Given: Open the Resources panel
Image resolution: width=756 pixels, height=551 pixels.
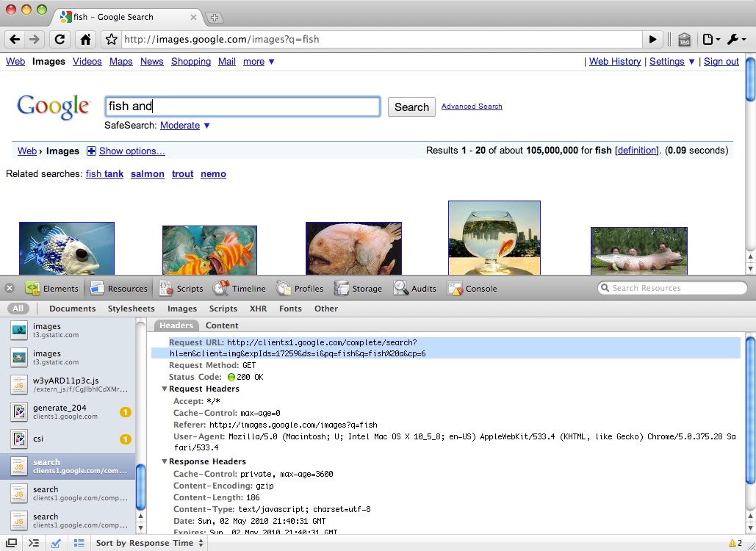Looking at the screenshot, I should coord(118,288).
